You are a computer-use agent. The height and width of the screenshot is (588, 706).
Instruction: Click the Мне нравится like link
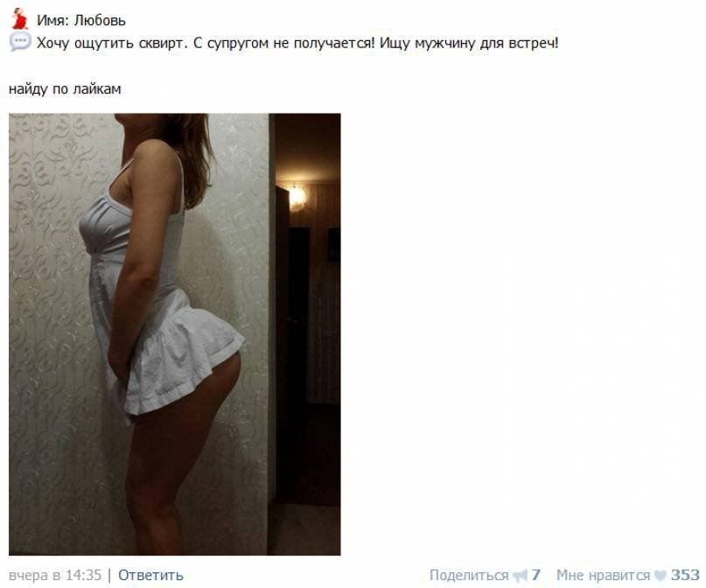click(603, 575)
